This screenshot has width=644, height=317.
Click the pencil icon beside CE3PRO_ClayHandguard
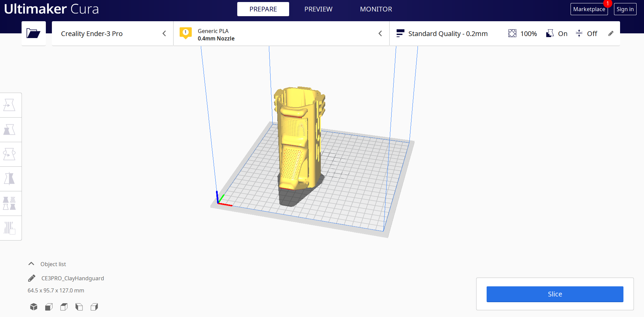coord(32,278)
